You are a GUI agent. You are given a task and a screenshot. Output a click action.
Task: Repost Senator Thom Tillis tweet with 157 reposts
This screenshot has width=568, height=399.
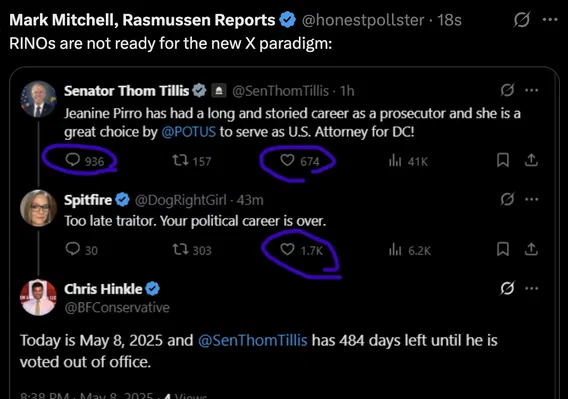(x=180, y=160)
